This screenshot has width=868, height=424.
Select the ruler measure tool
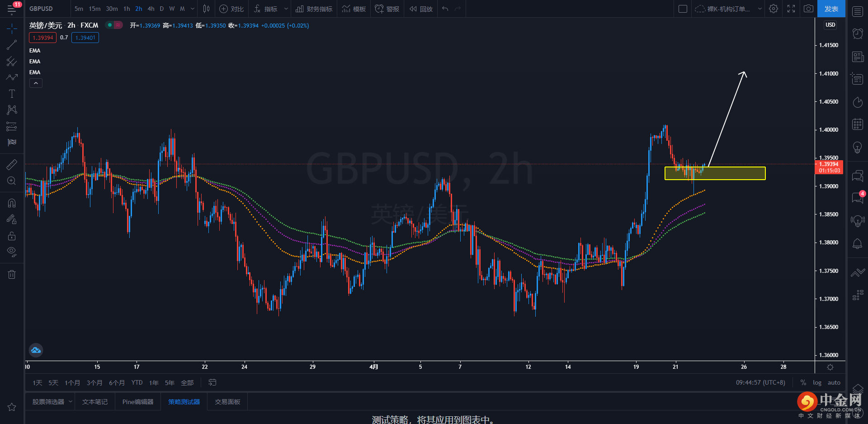point(12,165)
